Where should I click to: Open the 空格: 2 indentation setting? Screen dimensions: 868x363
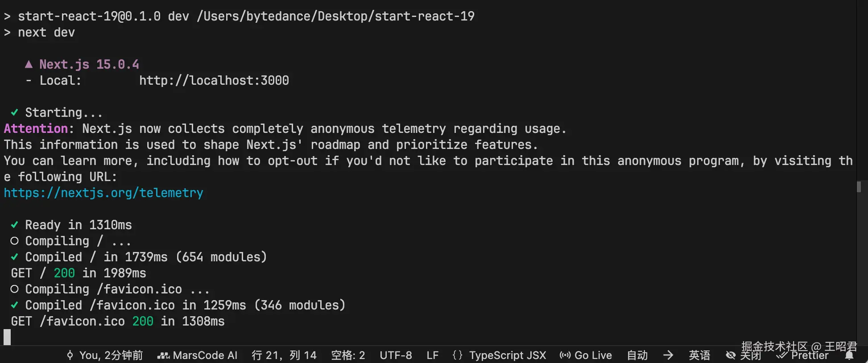(348, 355)
